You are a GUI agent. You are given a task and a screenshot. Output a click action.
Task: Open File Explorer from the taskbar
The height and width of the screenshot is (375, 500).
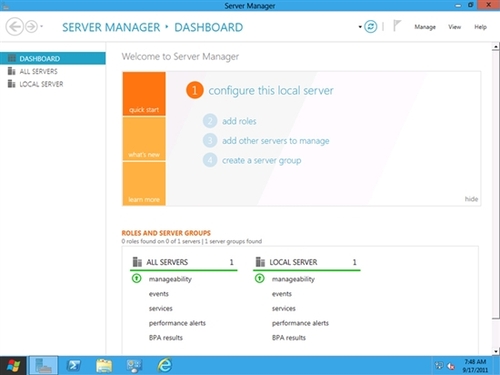[x=104, y=366]
